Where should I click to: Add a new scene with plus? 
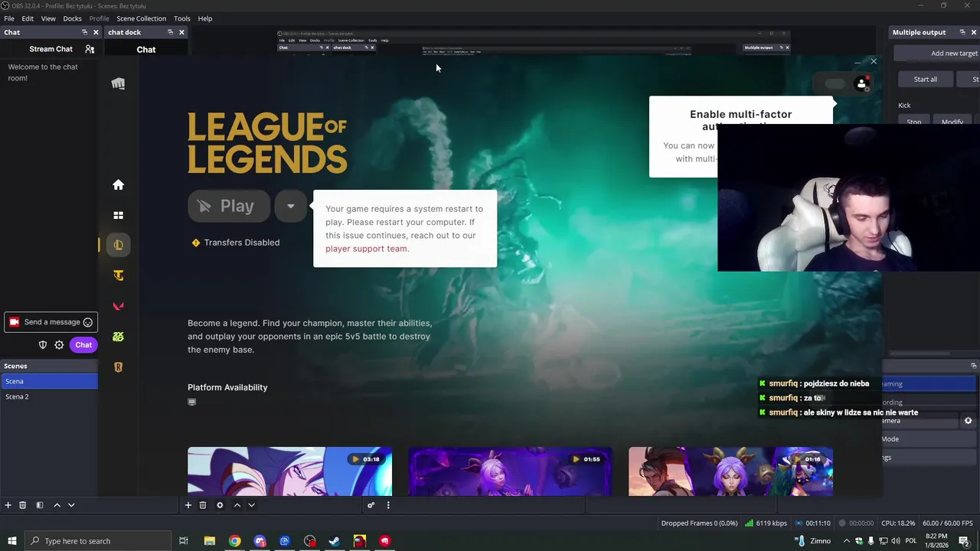[x=8, y=505]
